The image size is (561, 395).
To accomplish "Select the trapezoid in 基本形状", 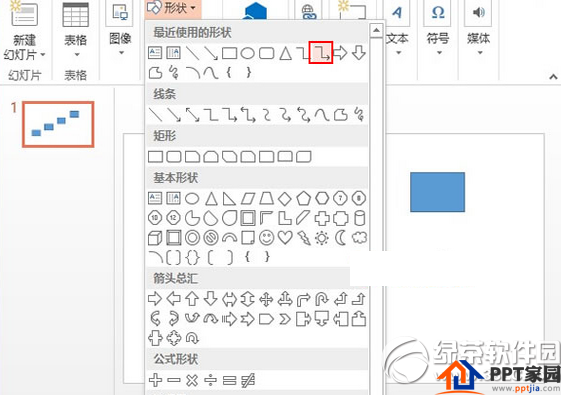I will (x=267, y=198).
